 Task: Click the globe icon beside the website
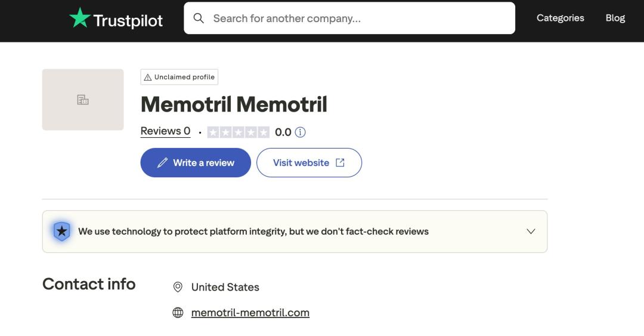click(178, 313)
